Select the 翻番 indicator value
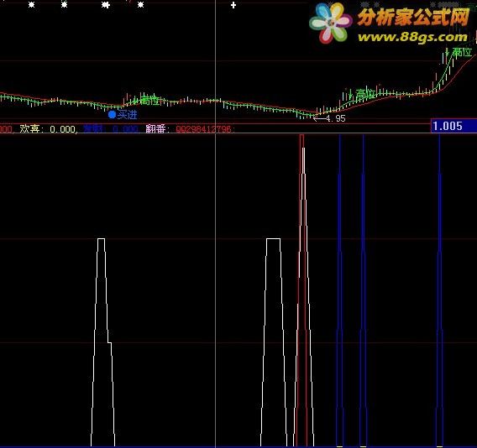The width and height of the screenshot is (477, 448). coord(203,129)
